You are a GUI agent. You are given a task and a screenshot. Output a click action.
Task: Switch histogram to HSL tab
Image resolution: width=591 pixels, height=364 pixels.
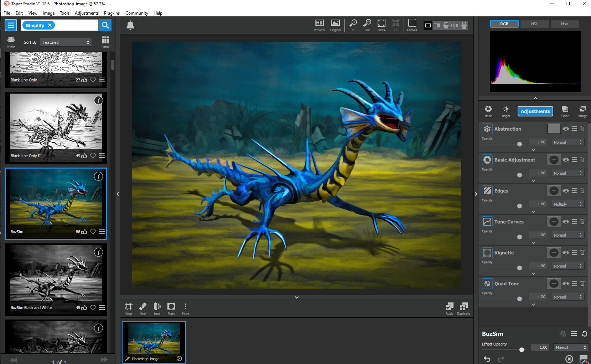(534, 24)
